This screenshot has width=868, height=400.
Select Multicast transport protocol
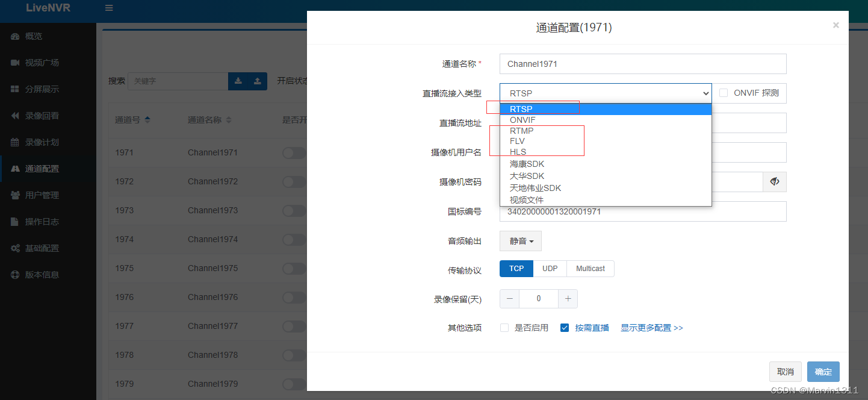tap(591, 269)
